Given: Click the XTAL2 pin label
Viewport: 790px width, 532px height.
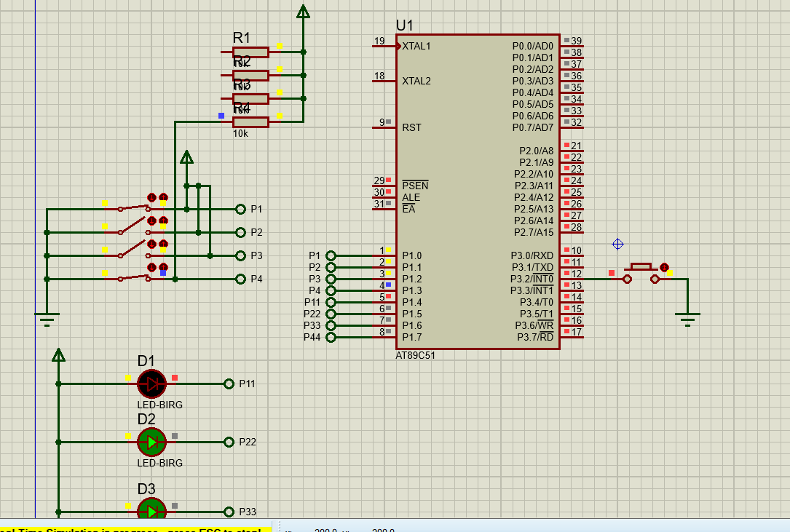Looking at the screenshot, I should [x=416, y=81].
